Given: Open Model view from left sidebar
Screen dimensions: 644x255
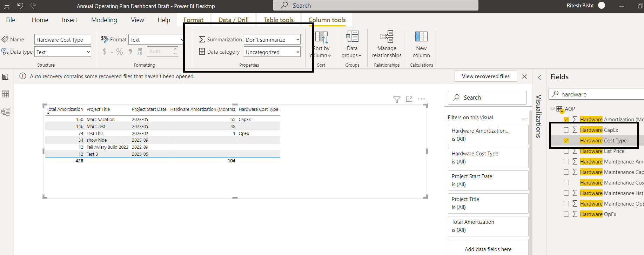Looking at the screenshot, I should (6, 112).
